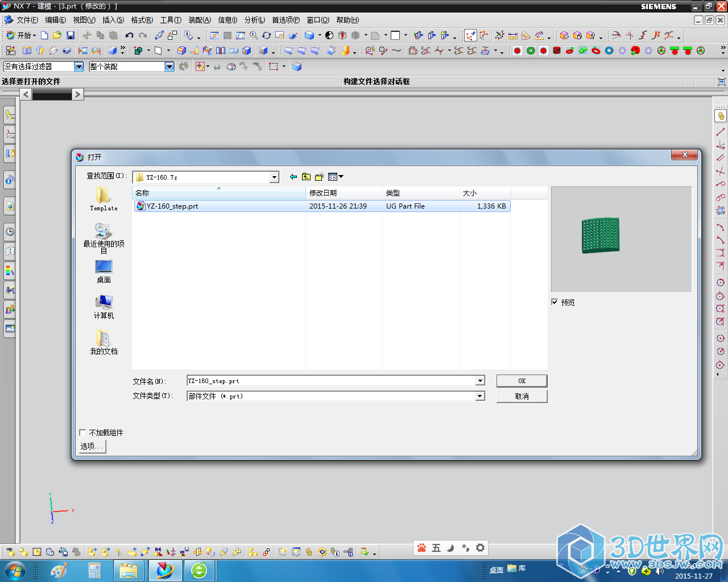Open the Assemblies (装配) menu
This screenshot has height=582, width=728.
pyautogui.click(x=200, y=20)
